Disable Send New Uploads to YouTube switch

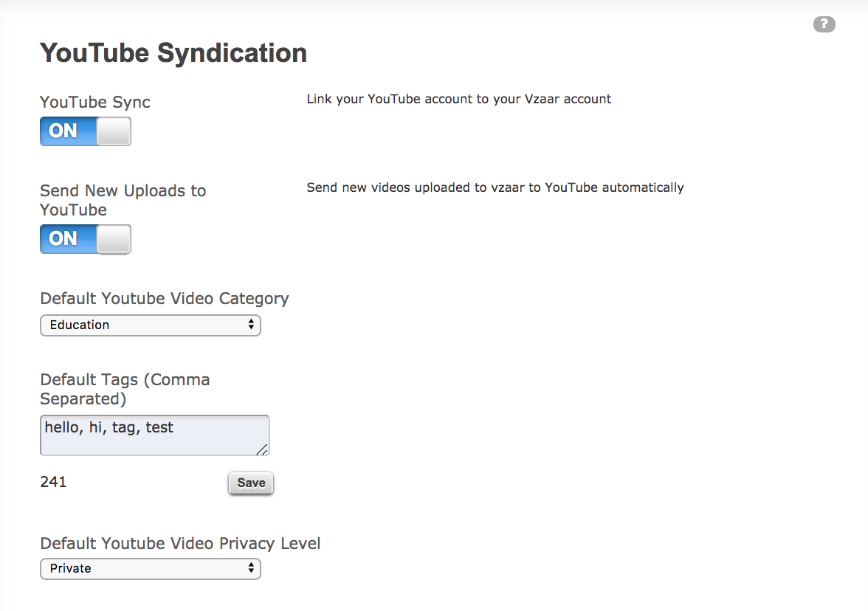coord(86,239)
